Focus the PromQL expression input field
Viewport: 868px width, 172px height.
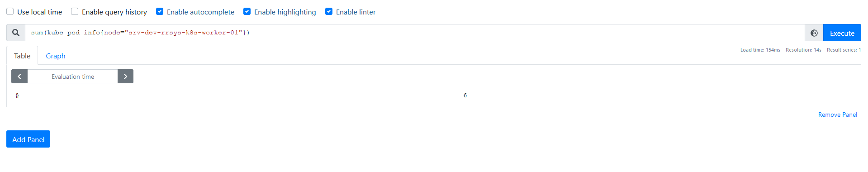pos(415,33)
